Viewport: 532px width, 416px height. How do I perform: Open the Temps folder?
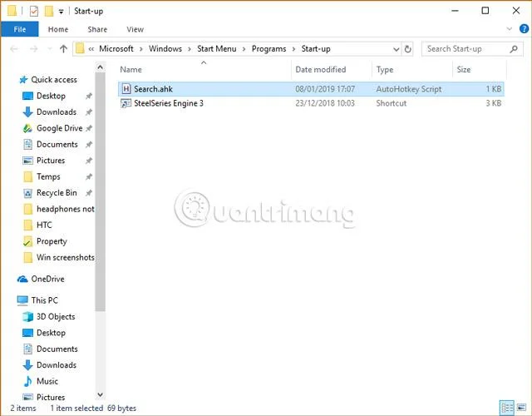pyautogui.click(x=48, y=177)
